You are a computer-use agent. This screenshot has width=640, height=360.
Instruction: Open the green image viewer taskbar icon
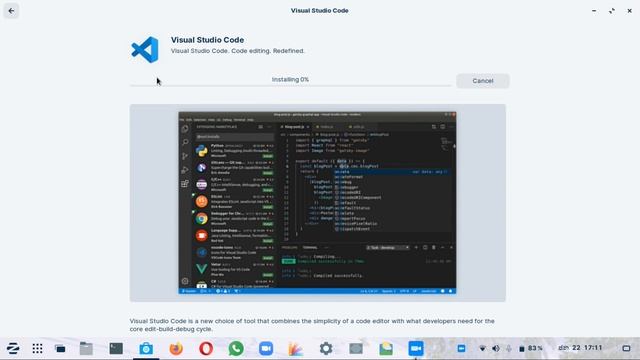click(386, 349)
